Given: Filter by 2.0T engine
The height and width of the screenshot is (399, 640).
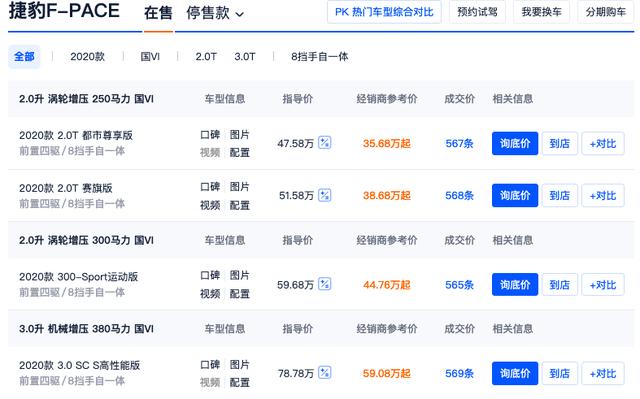Looking at the screenshot, I should coord(206,56).
